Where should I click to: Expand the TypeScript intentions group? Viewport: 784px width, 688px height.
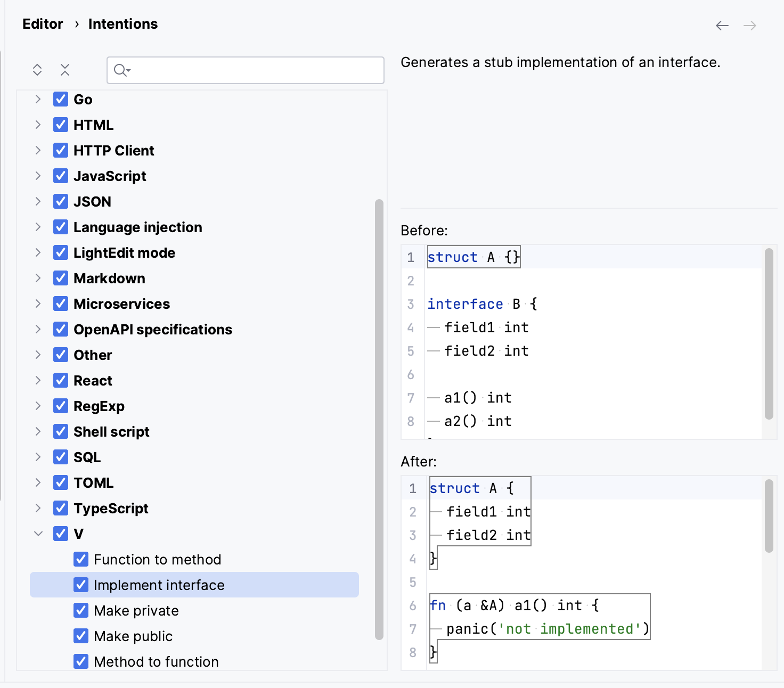coord(37,508)
